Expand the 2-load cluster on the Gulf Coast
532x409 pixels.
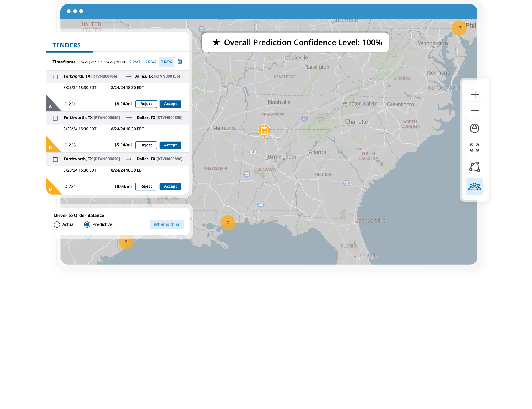[x=228, y=223]
